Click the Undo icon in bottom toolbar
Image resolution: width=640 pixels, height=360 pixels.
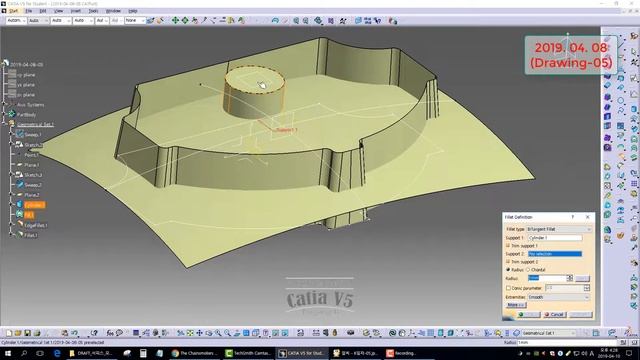point(74,333)
